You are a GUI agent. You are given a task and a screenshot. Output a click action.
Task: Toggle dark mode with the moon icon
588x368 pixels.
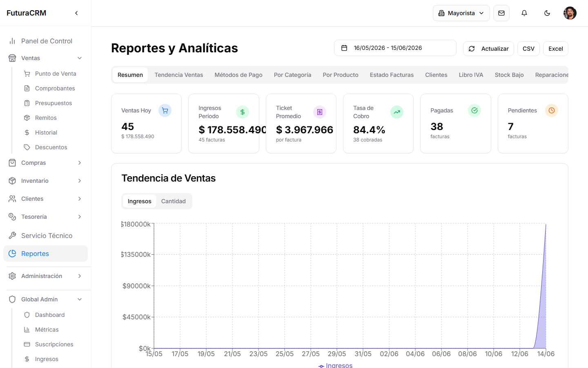(547, 13)
